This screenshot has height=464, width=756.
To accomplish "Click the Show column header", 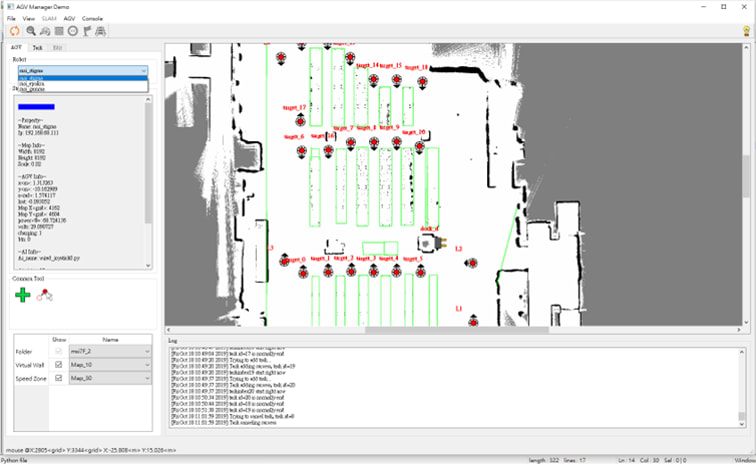I will point(59,340).
